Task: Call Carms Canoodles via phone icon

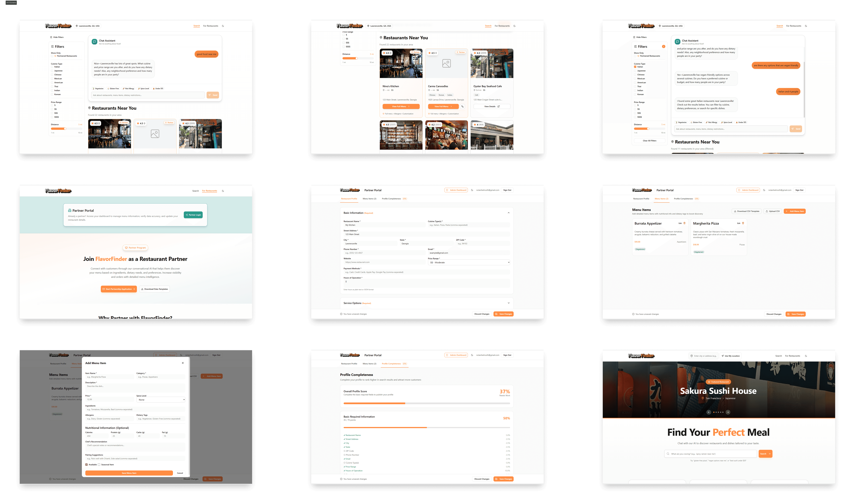Action: 462,106
